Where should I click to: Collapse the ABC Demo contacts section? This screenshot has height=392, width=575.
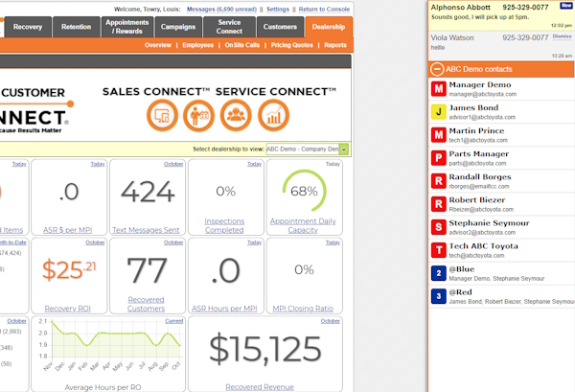[437, 69]
